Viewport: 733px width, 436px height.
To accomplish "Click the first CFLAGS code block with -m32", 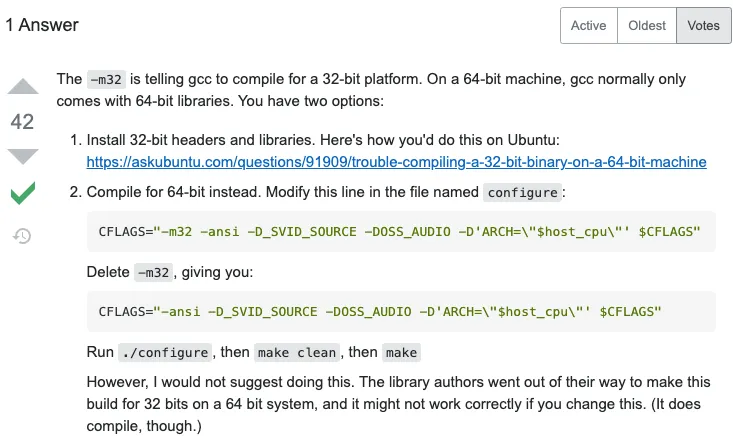I will click(400, 231).
